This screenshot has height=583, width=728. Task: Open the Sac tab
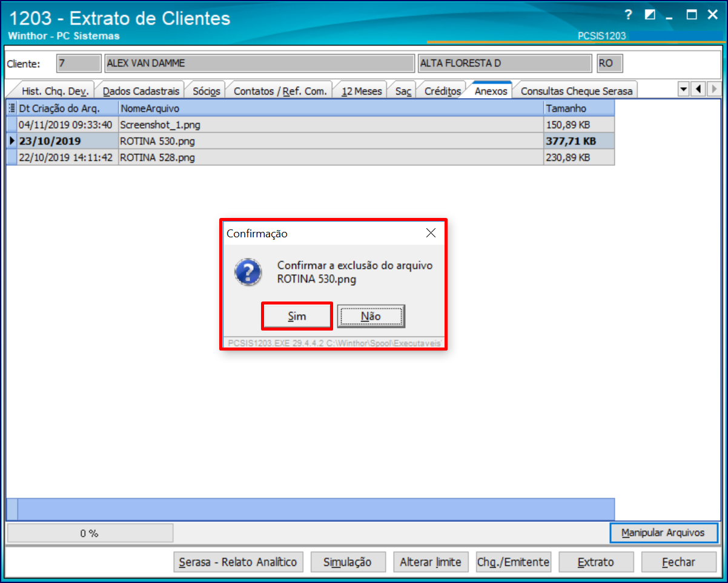click(403, 91)
